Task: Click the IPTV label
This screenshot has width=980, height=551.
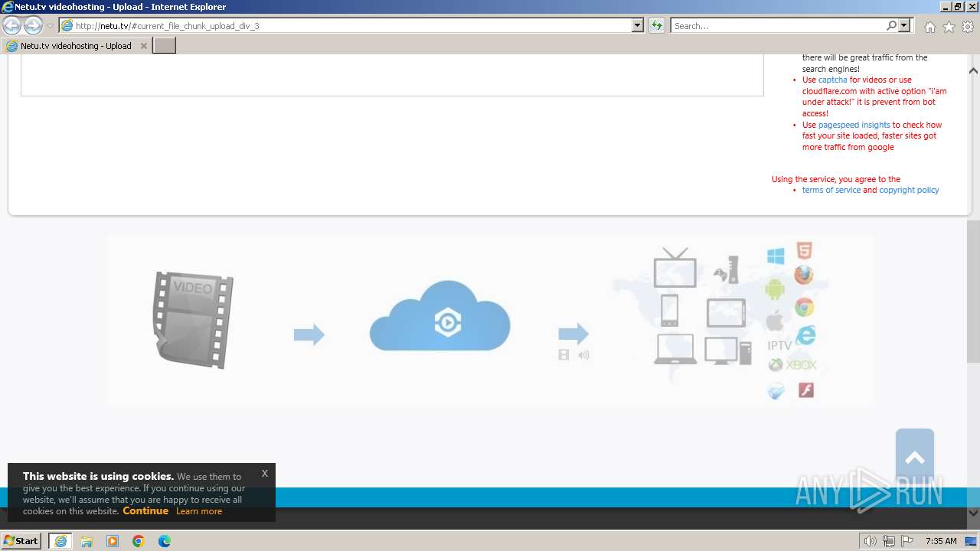Action: (779, 346)
